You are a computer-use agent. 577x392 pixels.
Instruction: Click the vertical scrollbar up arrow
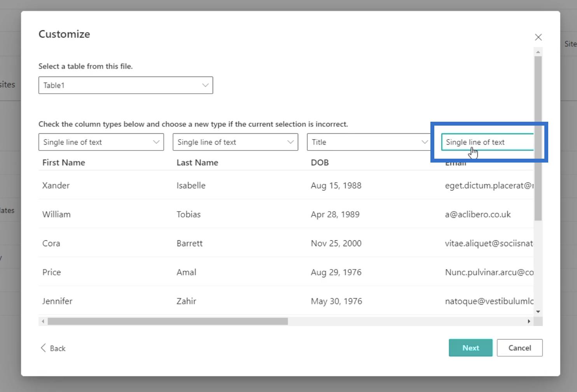pos(538,52)
